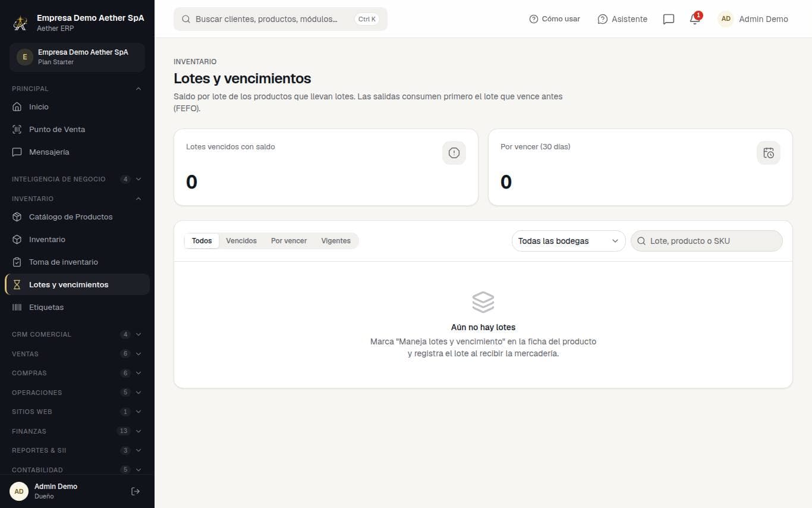Open the Inventario sidebar page
Screen dimensions: 812x508
point(77,240)
